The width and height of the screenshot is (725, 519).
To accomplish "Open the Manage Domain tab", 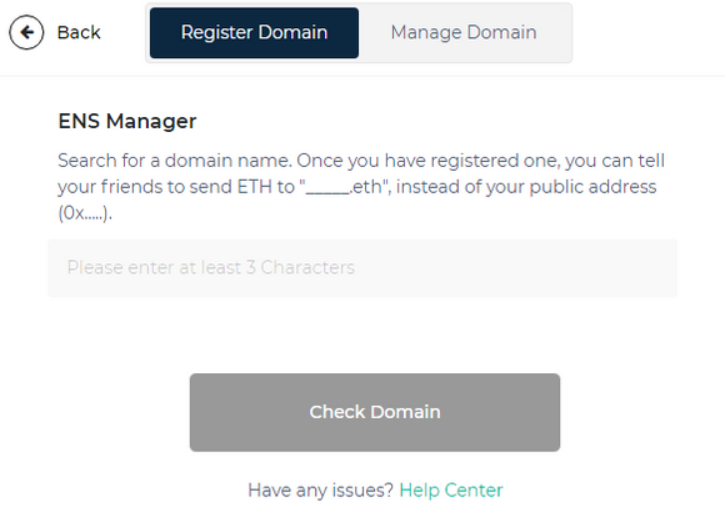I will (464, 33).
